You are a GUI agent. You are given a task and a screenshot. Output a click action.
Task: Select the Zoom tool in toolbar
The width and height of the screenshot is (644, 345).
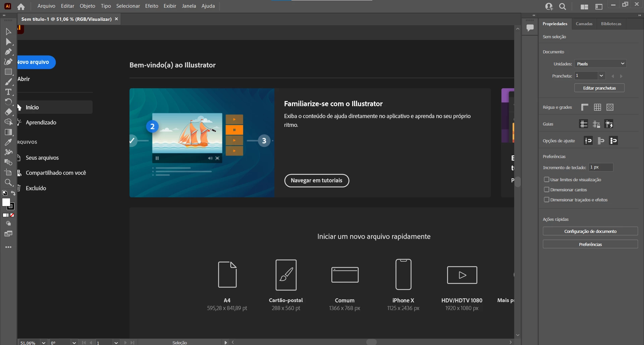point(8,183)
